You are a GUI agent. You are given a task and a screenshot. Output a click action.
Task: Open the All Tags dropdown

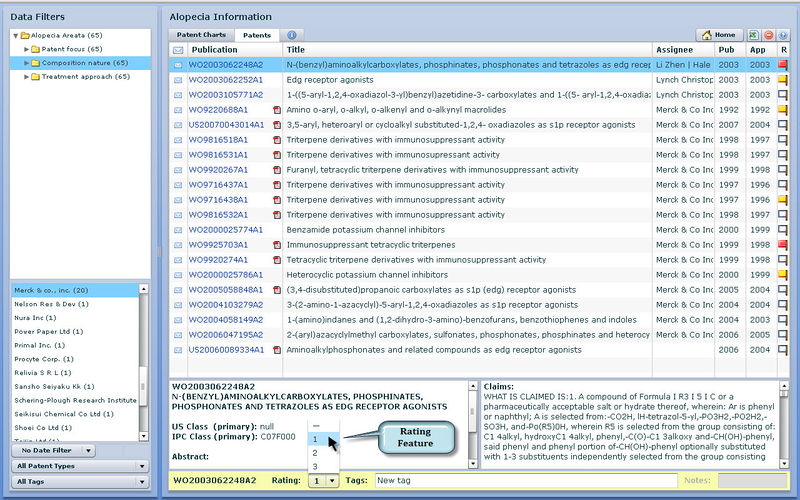coord(54,482)
